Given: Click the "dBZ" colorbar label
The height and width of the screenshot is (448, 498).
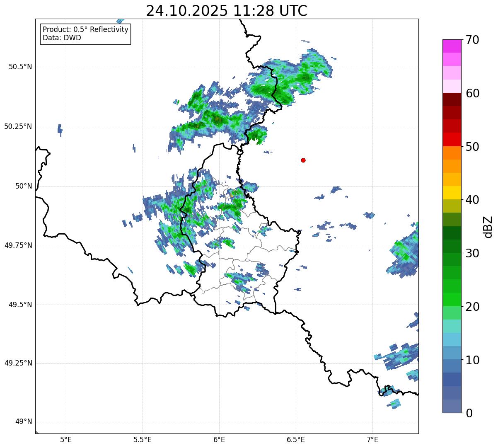Looking at the screenshot, I should coord(488,227).
